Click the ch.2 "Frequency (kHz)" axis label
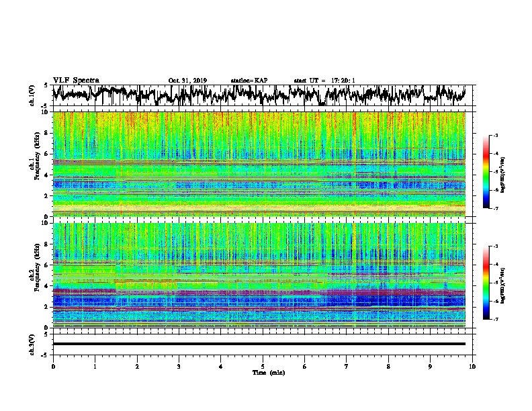The height and width of the screenshot is (411, 532). tap(37, 267)
